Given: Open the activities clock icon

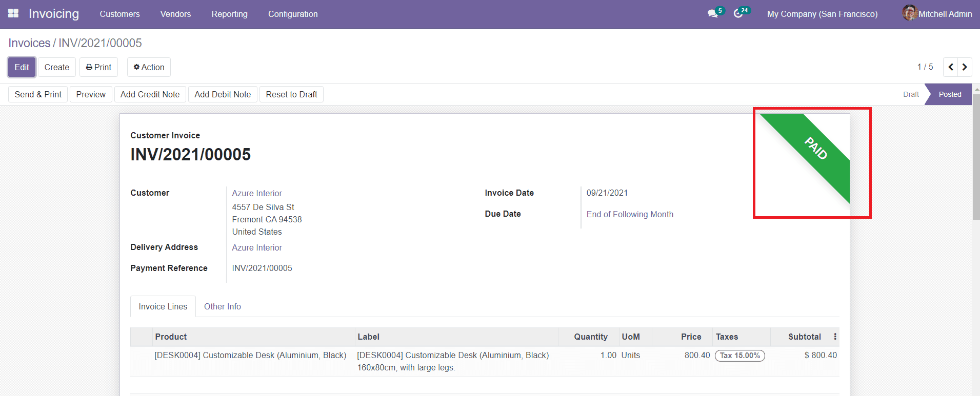Looking at the screenshot, I should click(738, 14).
